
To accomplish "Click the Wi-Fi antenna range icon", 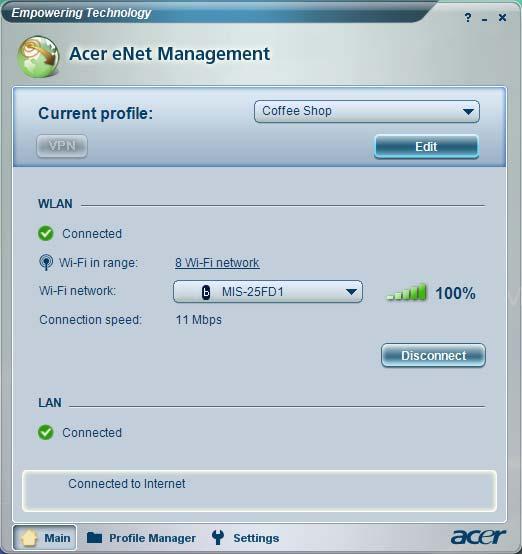I will (46, 263).
